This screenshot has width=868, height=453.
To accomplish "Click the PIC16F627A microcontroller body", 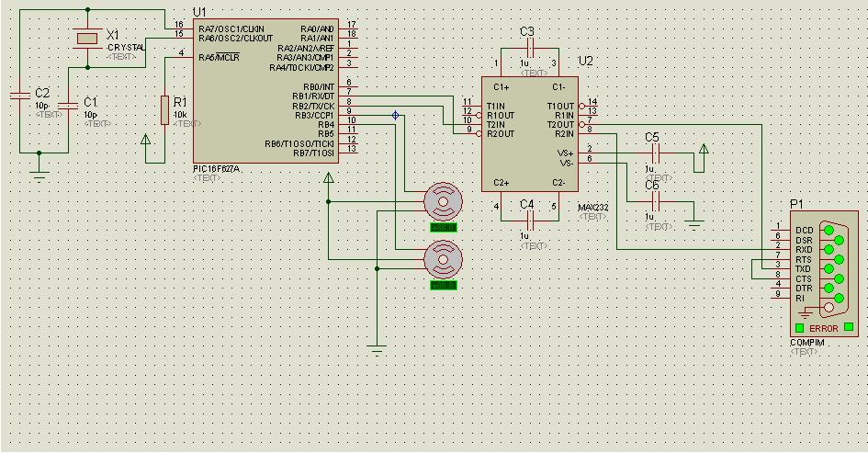I will coord(265,91).
